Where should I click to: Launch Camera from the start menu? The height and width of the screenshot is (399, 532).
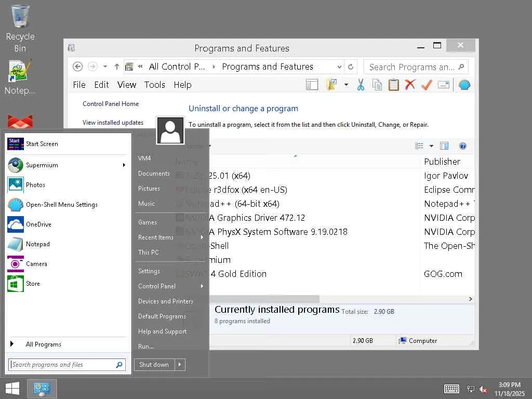coord(67,263)
